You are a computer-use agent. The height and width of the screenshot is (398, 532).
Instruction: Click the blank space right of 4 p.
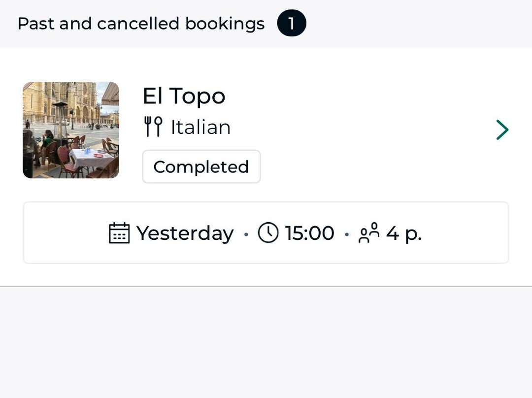click(465, 233)
